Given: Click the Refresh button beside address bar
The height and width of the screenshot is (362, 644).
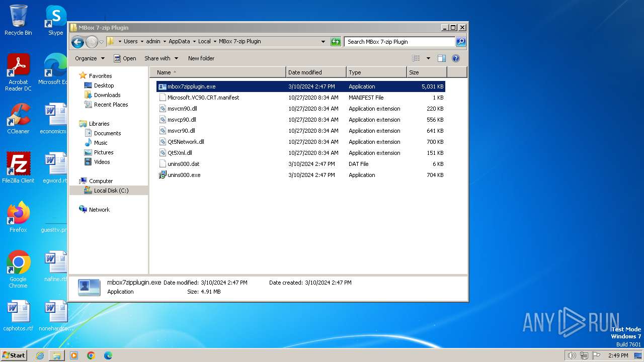Looking at the screenshot, I should [x=336, y=42].
